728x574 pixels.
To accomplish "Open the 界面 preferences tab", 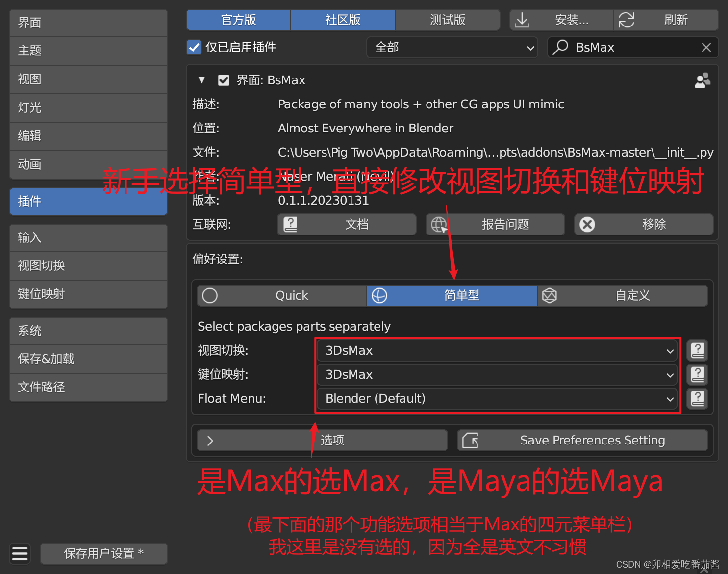I will (x=89, y=23).
